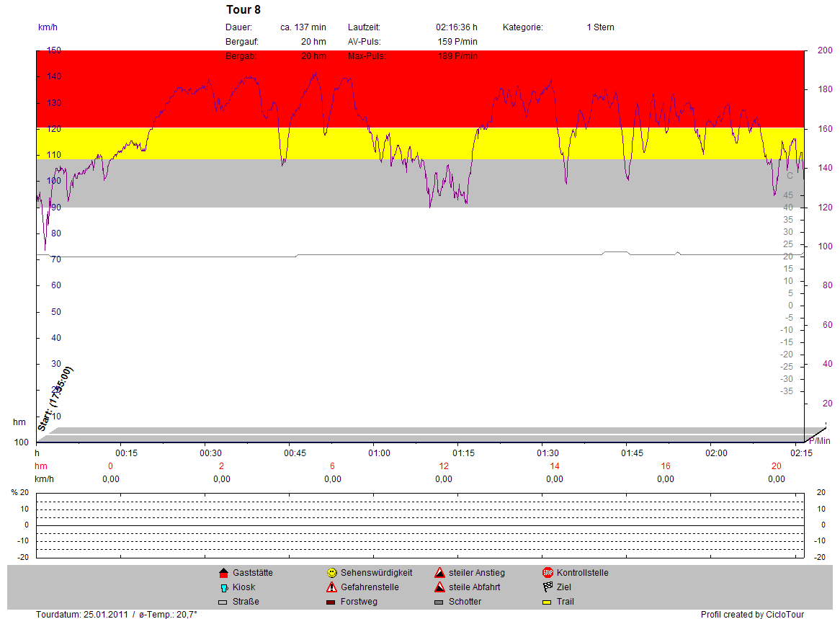Click the 01:00 time axis label
840x619 pixels.
point(379,453)
